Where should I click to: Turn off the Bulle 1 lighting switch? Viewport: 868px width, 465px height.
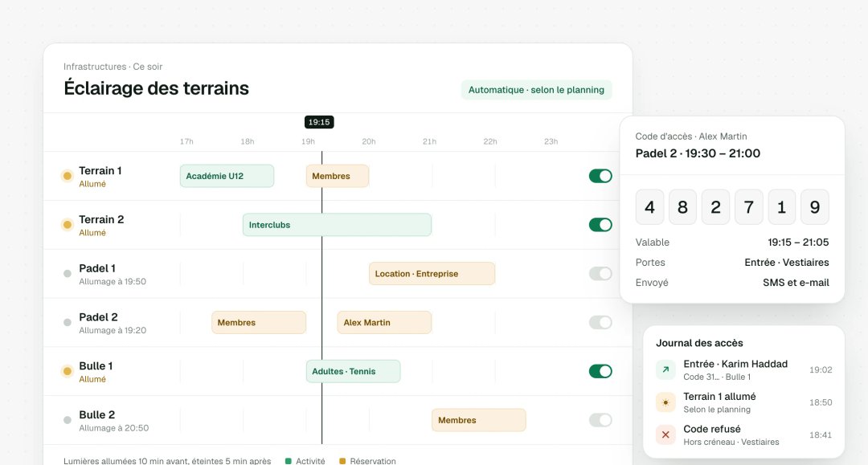point(600,371)
